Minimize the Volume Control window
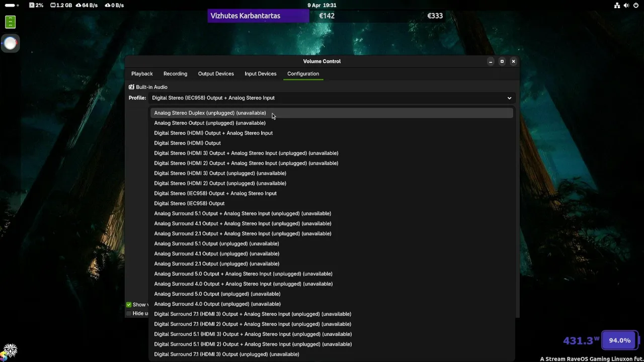 tap(491, 61)
